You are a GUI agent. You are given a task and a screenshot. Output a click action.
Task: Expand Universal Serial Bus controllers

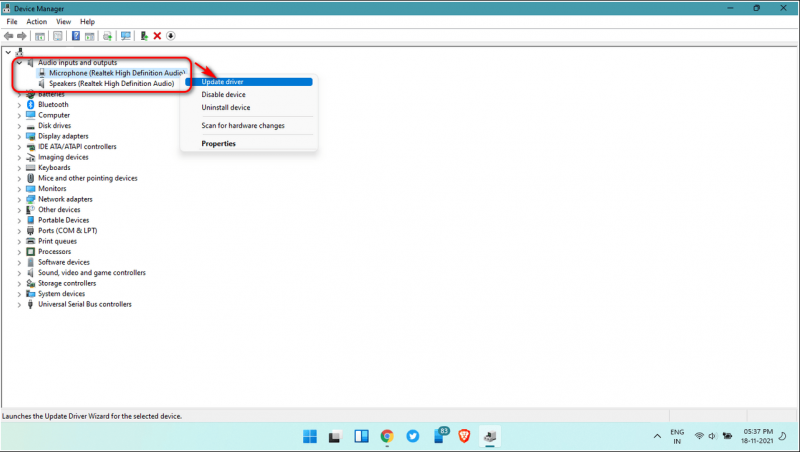click(x=19, y=305)
